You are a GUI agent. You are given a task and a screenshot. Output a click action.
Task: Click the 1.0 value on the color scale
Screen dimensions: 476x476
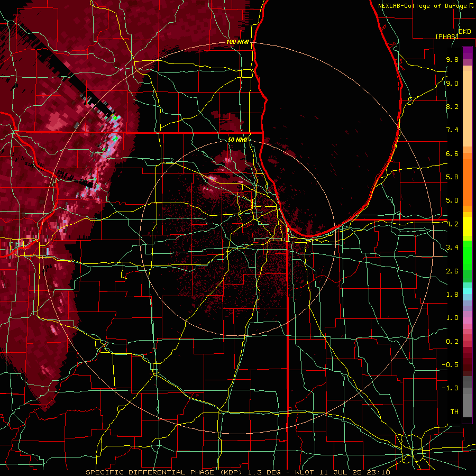coord(452,318)
